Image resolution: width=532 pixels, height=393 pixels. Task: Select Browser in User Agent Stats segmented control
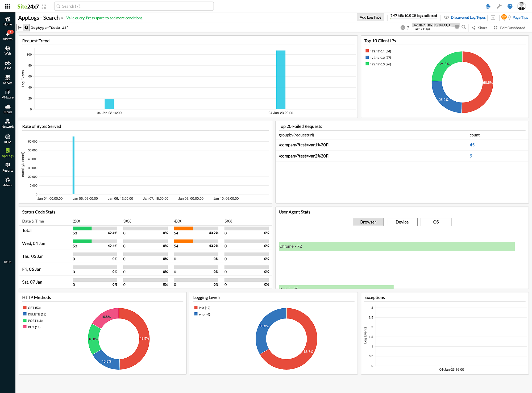[368, 222]
